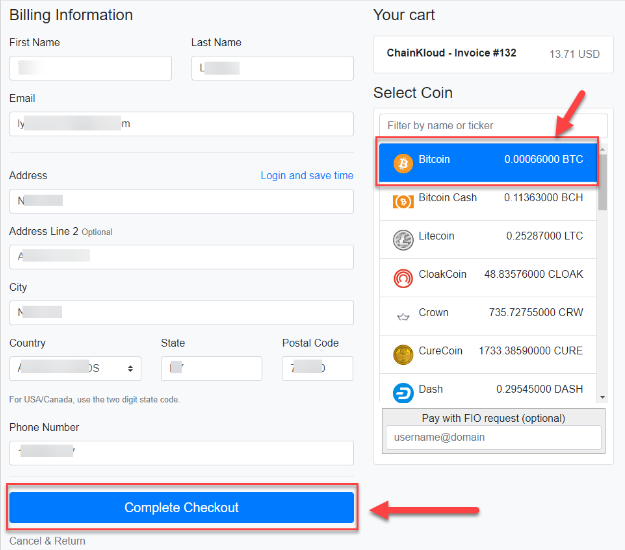Click the coin list scrollbar thumb
625x550 pixels.
point(603,182)
